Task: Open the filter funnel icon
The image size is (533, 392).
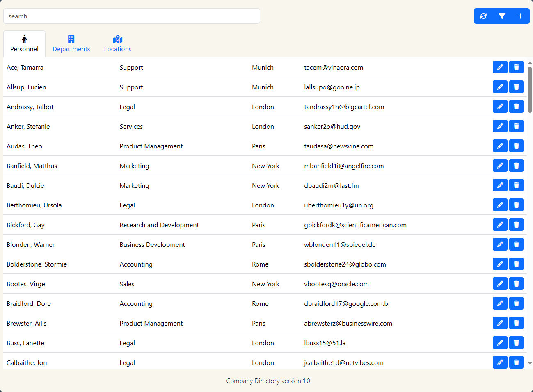Action: tap(502, 16)
